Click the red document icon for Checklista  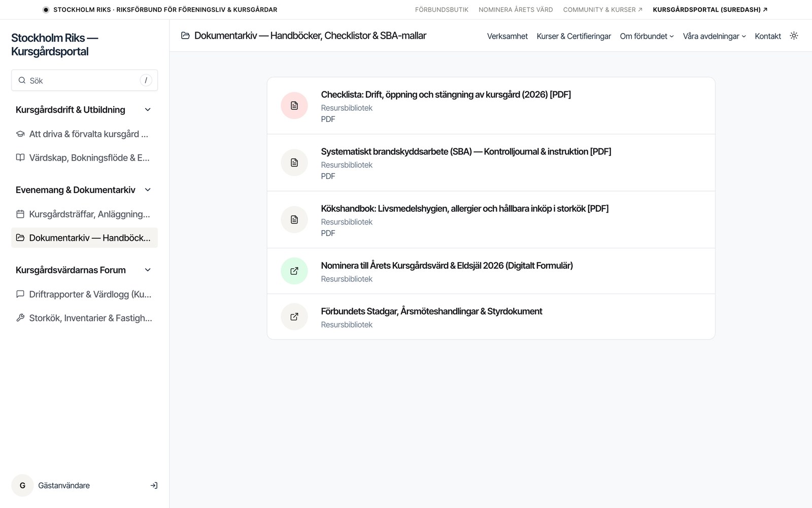pyautogui.click(x=294, y=106)
